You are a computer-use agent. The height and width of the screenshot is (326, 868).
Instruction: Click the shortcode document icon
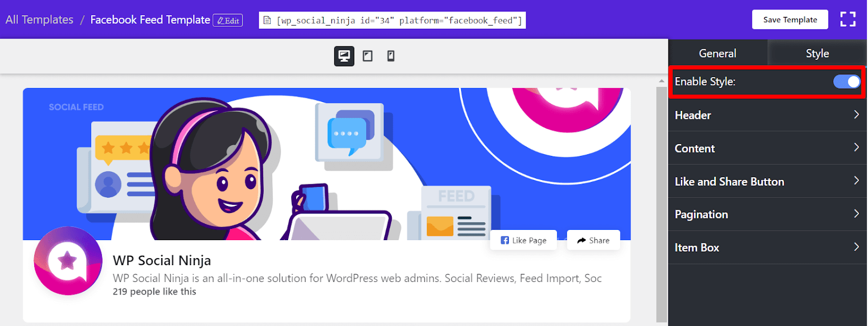(267, 21)
